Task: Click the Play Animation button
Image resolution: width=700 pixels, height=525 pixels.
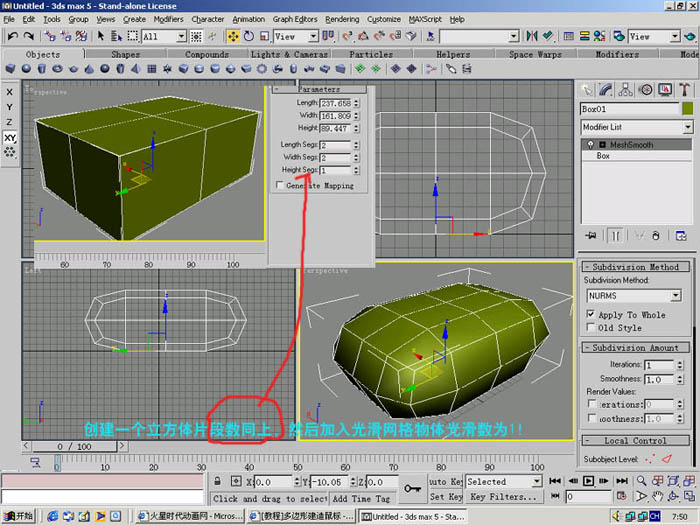Action: click(588, 481)
